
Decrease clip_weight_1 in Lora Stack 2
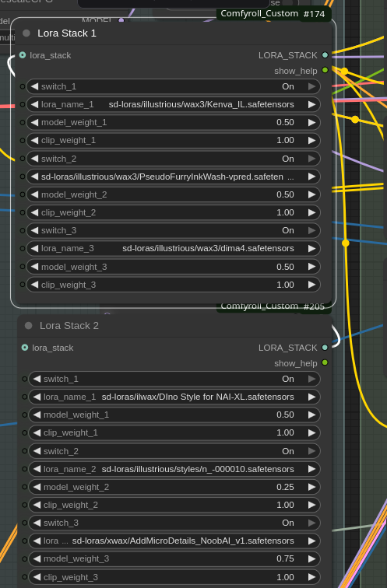pyautogui.click(x=37, y=432)
